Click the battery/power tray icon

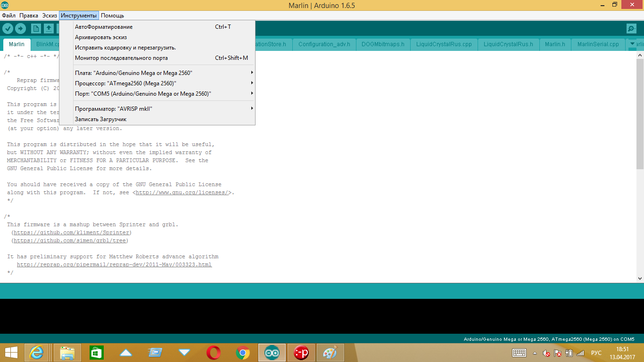coord(569,353)
